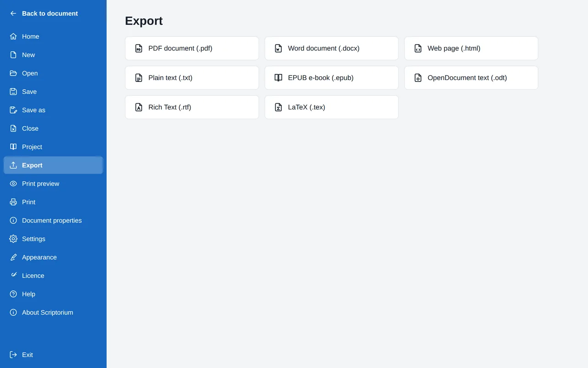Open About Scriptorium
The width and height of the screenshot is (588, 368).
click(53, 312)
